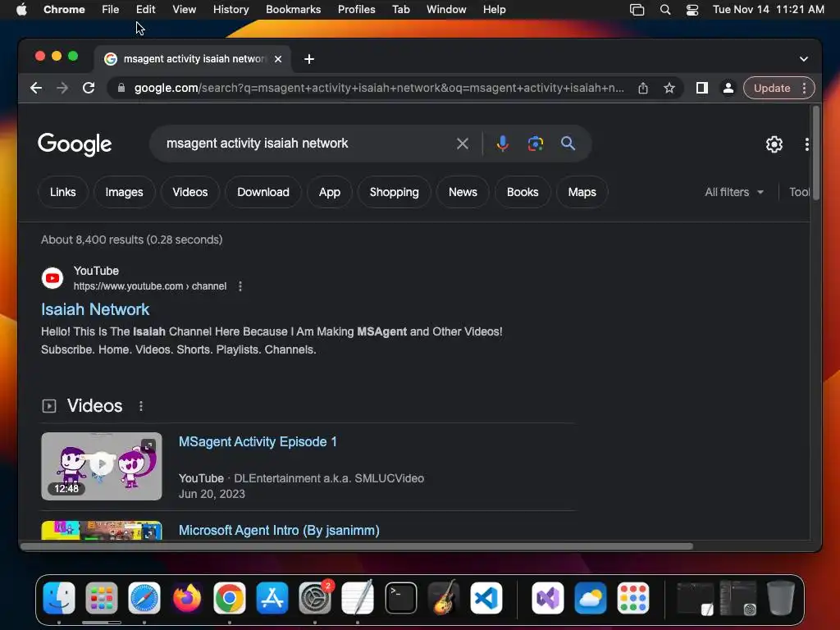Select the Maps filter chip
840x630 pixels.
(x=582, y=192)
